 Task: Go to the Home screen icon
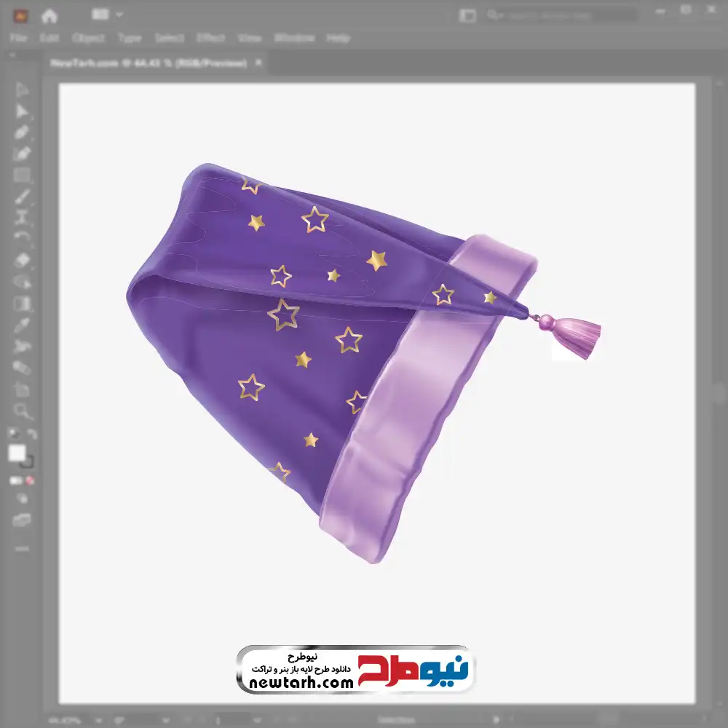click(49, 15)
